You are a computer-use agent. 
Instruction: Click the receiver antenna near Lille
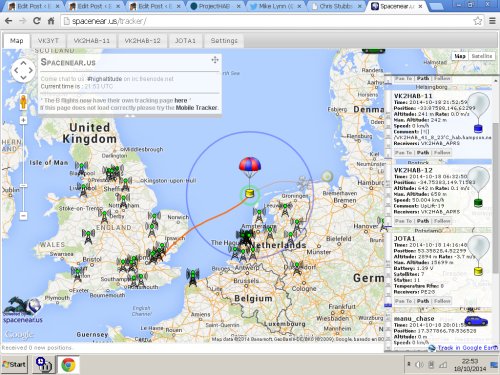[x=193, y=277]
